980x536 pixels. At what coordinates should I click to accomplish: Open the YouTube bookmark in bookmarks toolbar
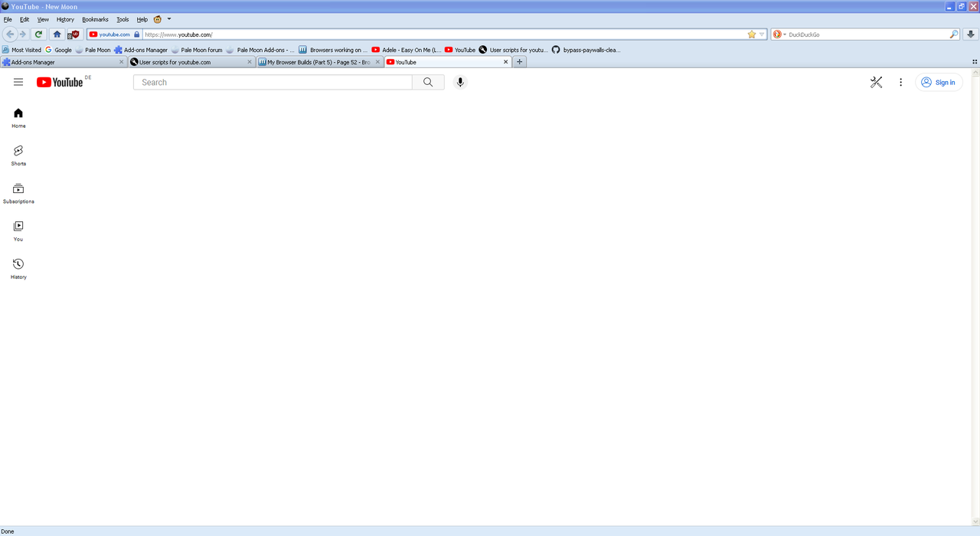460,50
